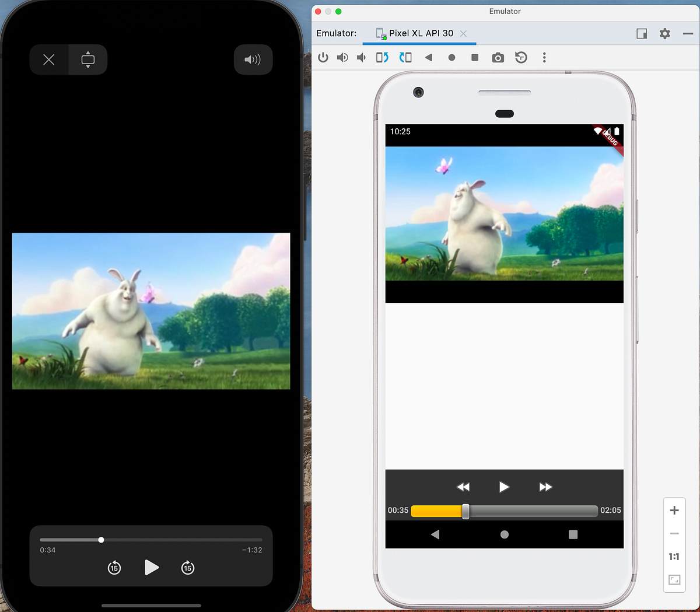The height and width of the screenshot is (612, 700).
Task: Increase emulator volume with volume up icon
Action: tap(342, 57)
